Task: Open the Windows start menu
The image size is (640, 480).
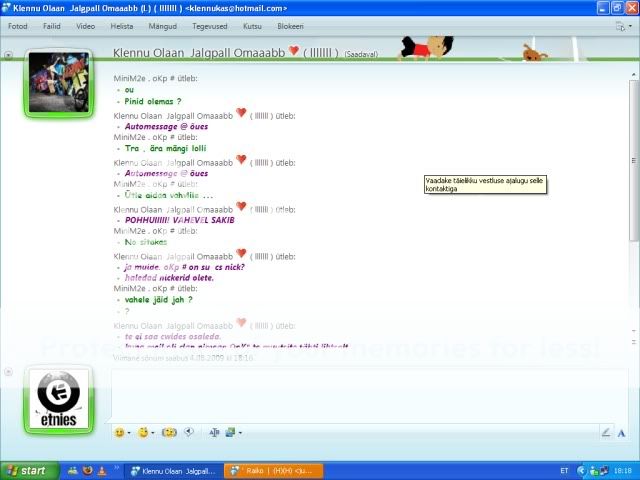Action: (27, 470)
